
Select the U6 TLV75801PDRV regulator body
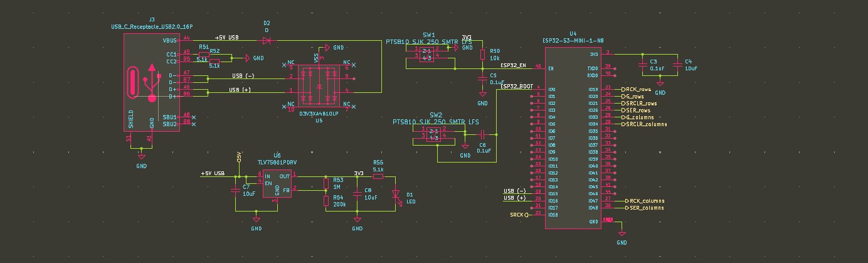click(x=277, y=183)
